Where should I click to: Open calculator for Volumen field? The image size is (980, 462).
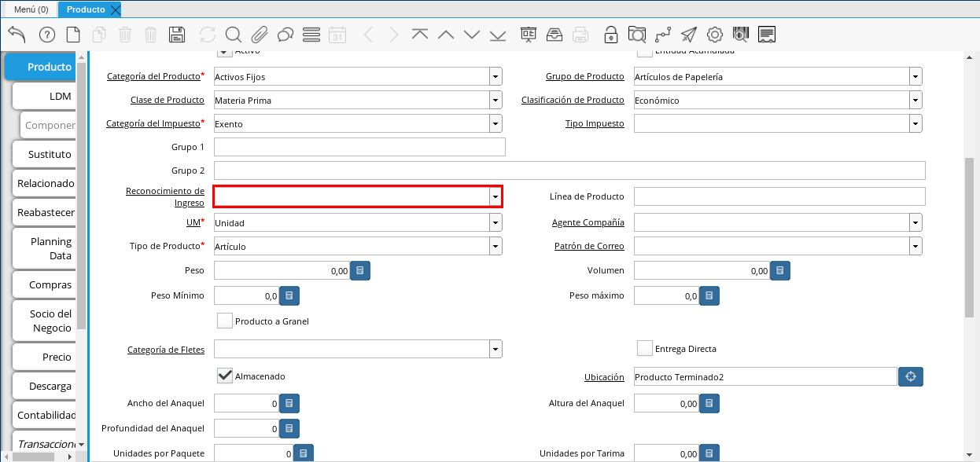780,270
